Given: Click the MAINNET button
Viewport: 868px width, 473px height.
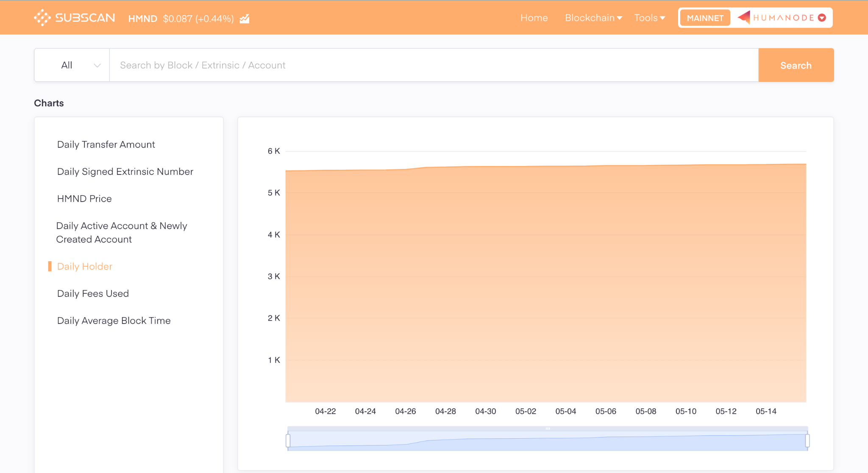Looking at the screenshot, I should tap(705, 18).
